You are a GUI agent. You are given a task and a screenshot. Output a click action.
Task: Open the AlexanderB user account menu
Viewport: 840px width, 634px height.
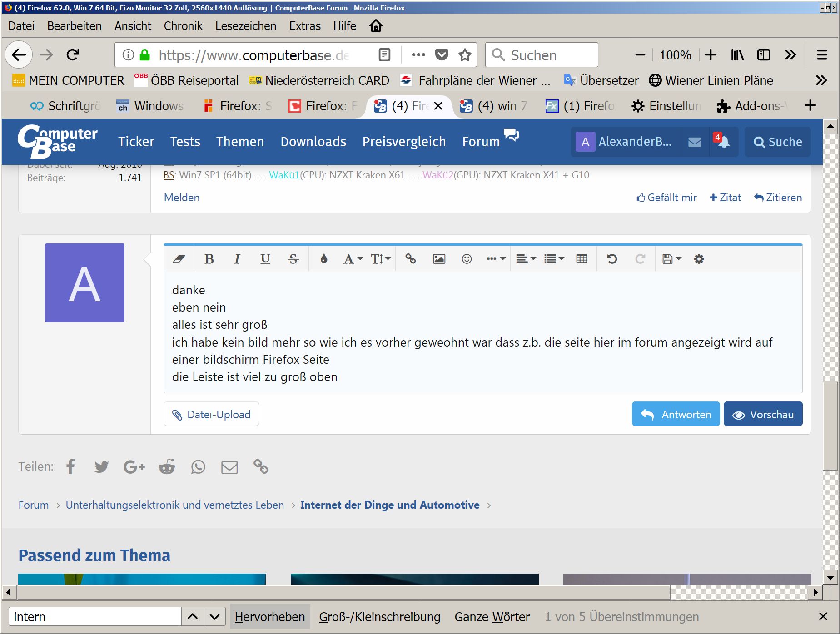click(x=624, y=142)
